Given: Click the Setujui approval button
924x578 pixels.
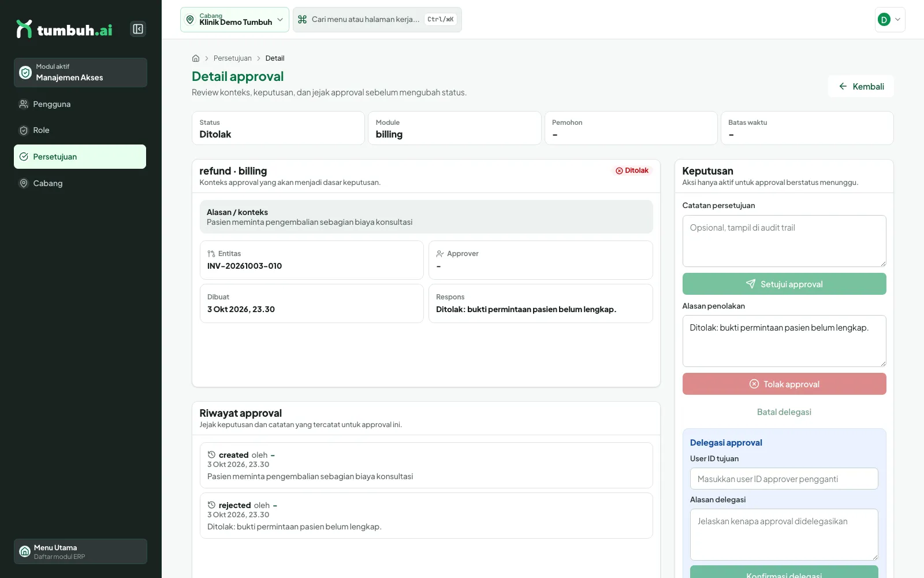Looking at the screenshot, I should coord(784,284).
